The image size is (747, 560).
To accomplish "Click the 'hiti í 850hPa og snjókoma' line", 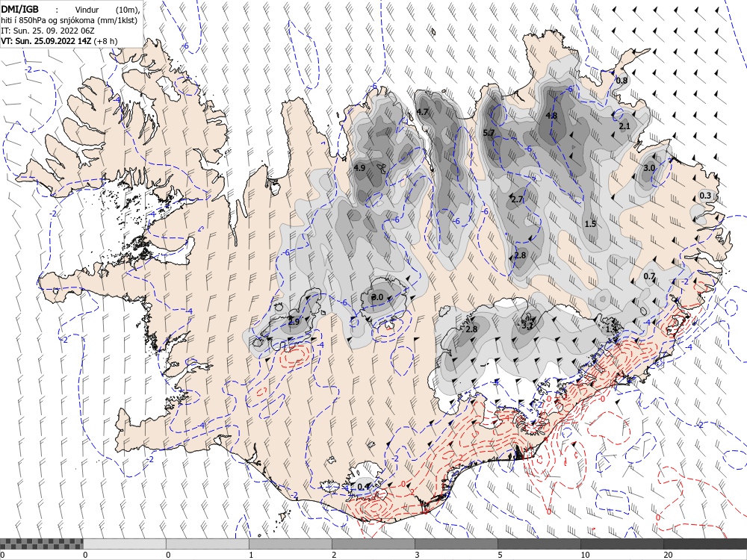I will 69,20.
